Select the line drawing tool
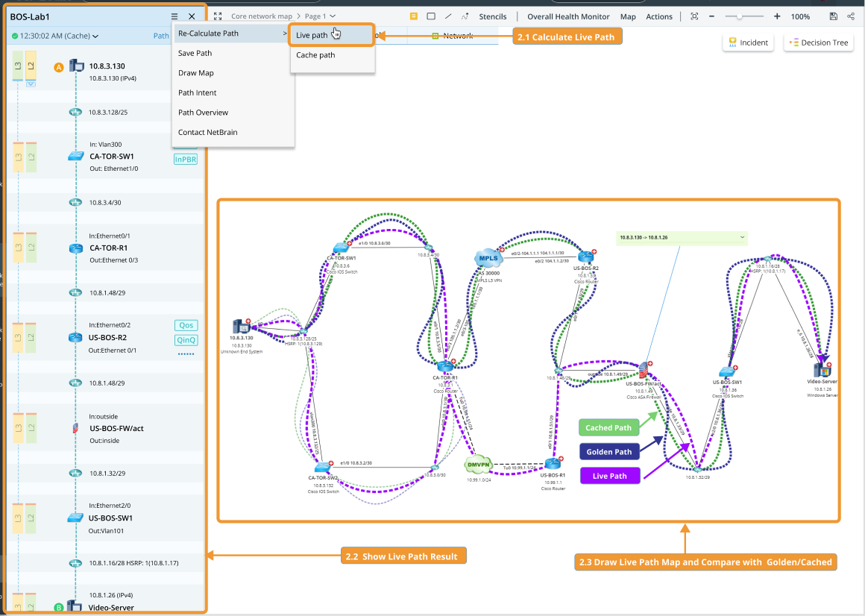 (x=448, y=16)
